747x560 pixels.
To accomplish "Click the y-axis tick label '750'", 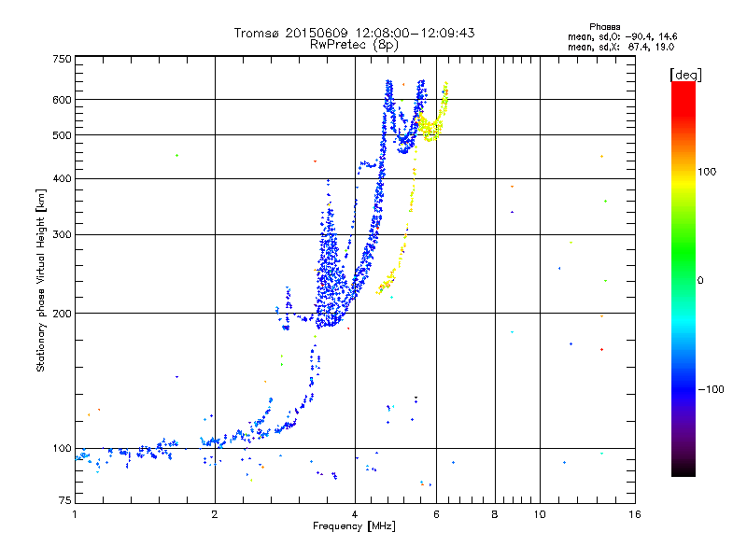I will pos(62,59).
